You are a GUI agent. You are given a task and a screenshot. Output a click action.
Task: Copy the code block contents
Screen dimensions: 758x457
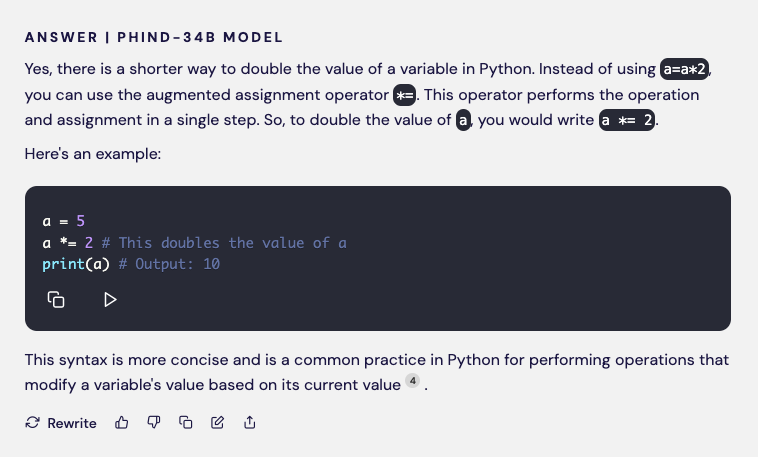[56, 299]
